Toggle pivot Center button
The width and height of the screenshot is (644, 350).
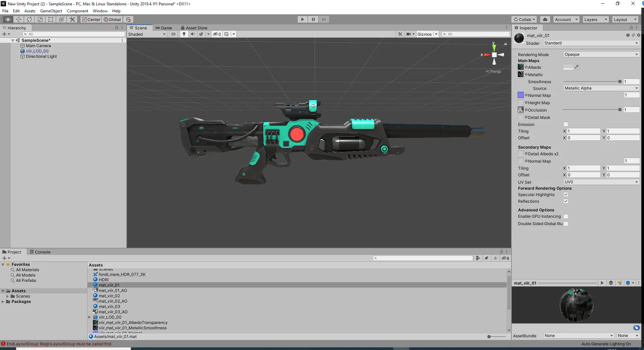pos(91,19)
